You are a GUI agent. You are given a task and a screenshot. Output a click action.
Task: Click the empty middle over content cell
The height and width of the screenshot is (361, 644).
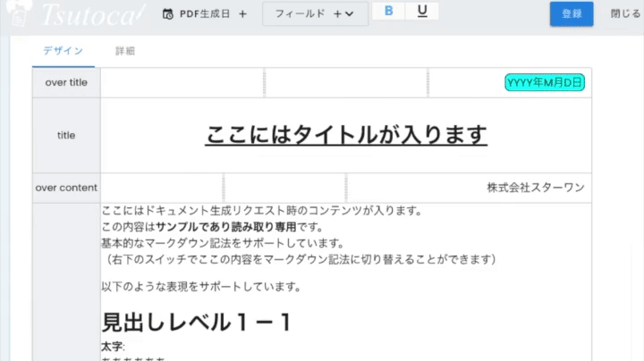pos(284,188)
